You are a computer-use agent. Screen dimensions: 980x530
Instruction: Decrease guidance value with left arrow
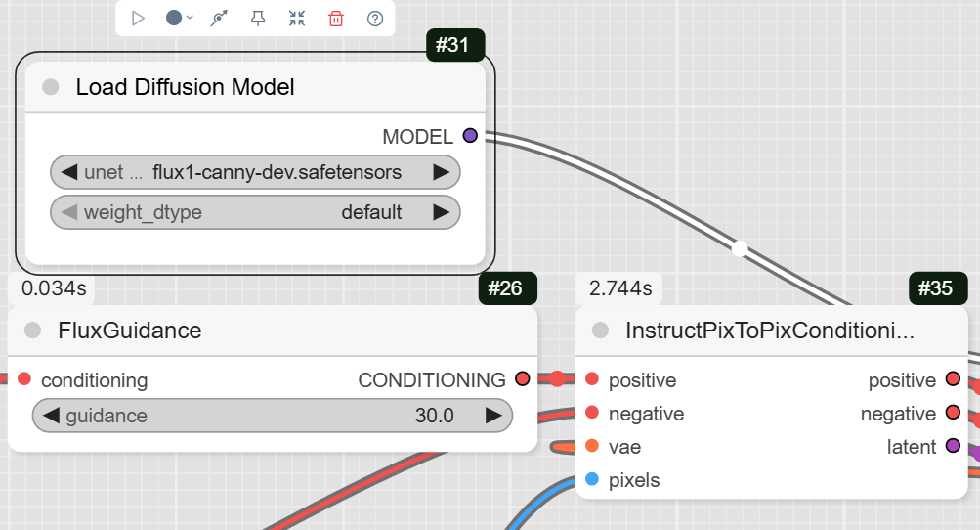click(51, 416)
